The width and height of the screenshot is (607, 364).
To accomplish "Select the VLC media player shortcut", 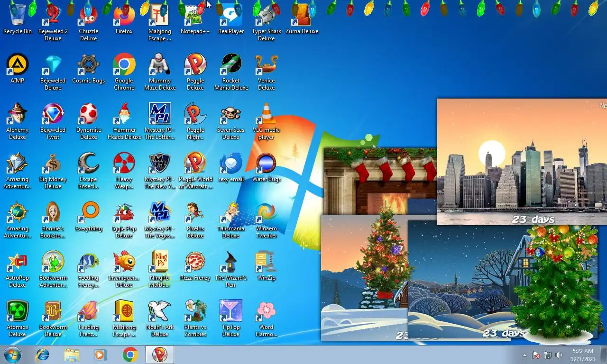I will tap(267, 121).
